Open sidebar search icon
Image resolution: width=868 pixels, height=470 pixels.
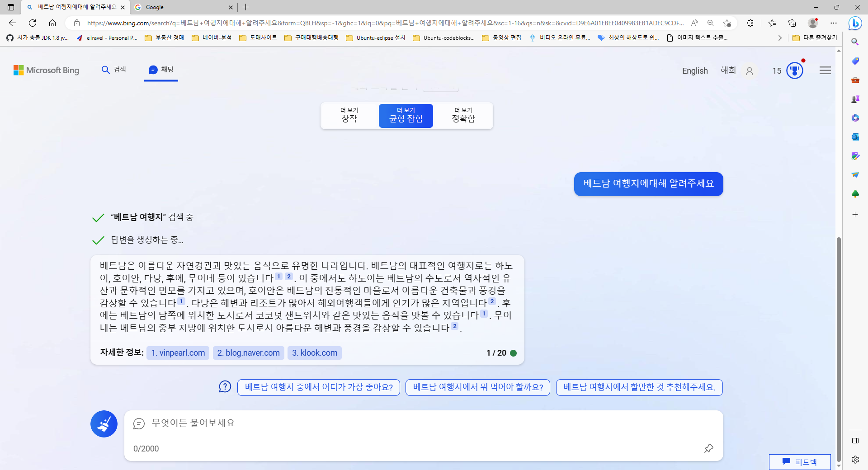[855, 42]
